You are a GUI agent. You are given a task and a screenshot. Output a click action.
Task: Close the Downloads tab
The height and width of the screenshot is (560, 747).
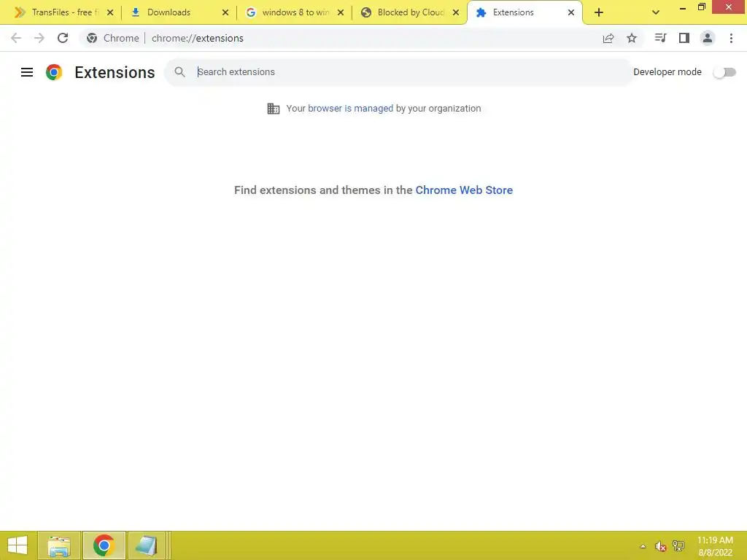tap(225, 12)
